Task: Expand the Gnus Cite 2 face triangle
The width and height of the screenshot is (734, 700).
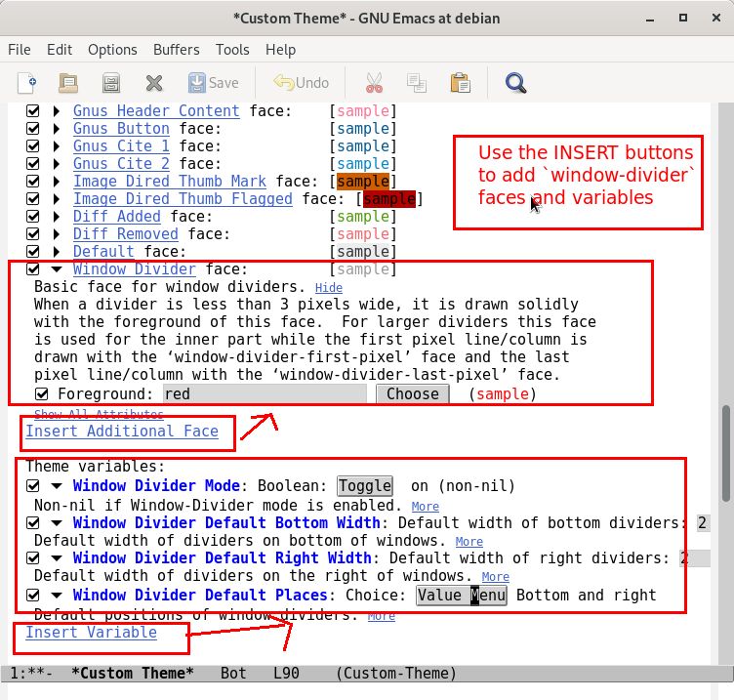Action: [x=57, y=163]
